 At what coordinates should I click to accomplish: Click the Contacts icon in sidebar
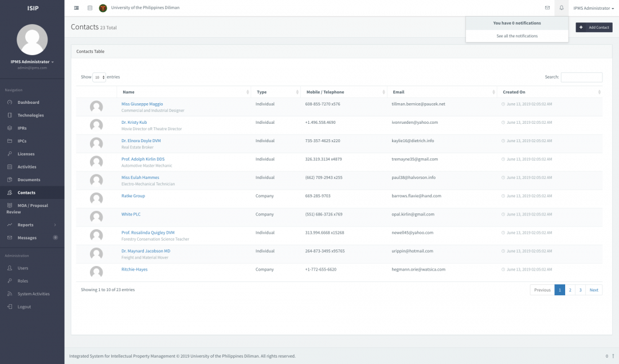10,193
